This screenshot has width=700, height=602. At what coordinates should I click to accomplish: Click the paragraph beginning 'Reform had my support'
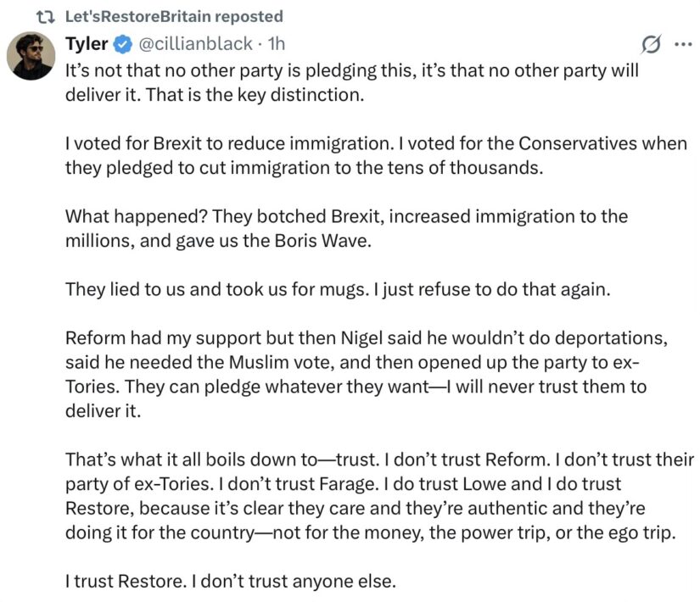pyautogui.click(x=367, y=375)
